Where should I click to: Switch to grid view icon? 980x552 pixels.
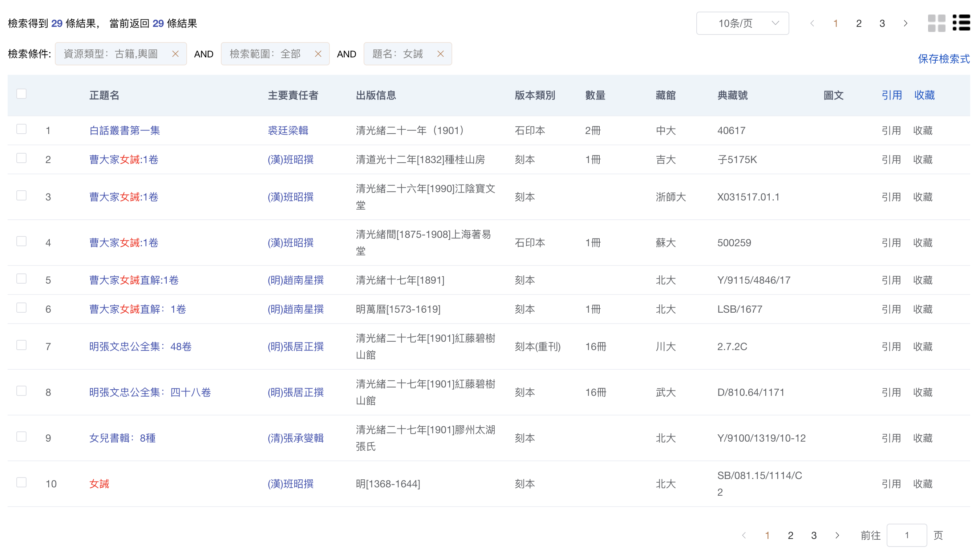click(936, 23)
